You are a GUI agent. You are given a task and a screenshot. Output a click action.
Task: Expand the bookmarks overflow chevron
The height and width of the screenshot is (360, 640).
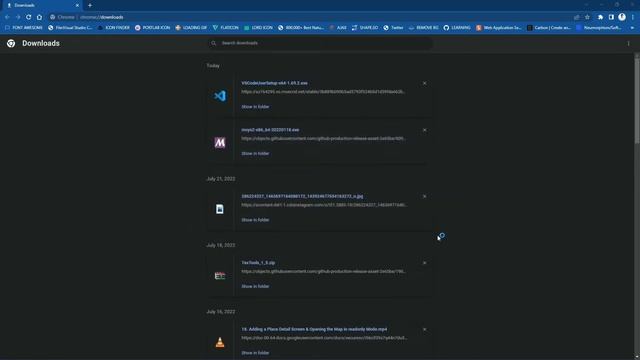[x=632, y=28]
